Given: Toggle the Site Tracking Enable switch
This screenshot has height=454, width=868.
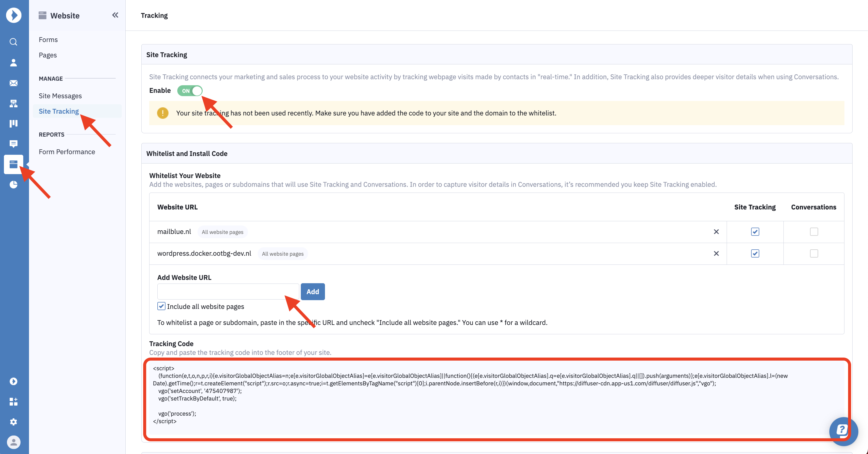Looking at the screenshot, I should (190, 91).
